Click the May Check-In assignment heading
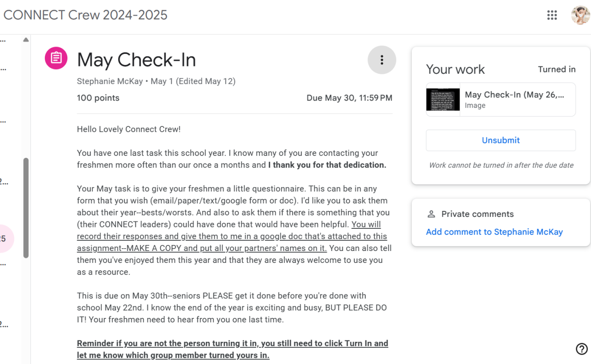This screenshot has width=591, height=364. (136, 60)
